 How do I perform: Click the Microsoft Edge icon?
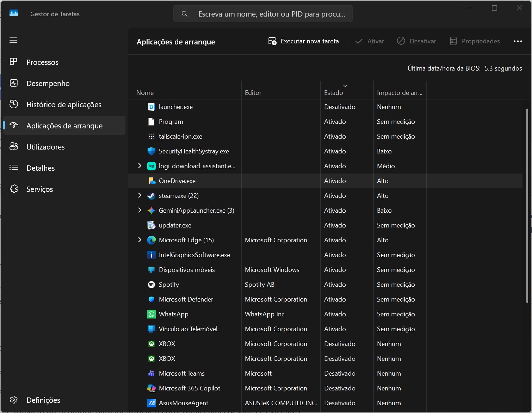[x=151, y=240]
